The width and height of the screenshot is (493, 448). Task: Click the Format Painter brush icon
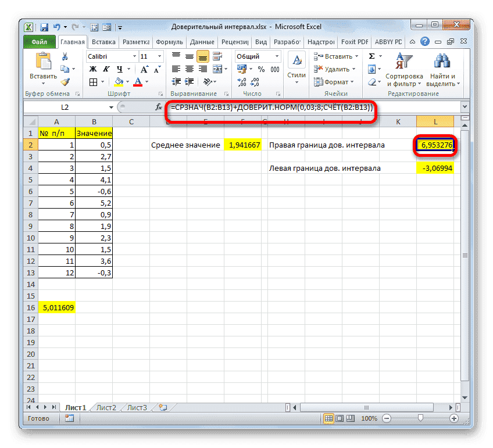click(66, 83)
